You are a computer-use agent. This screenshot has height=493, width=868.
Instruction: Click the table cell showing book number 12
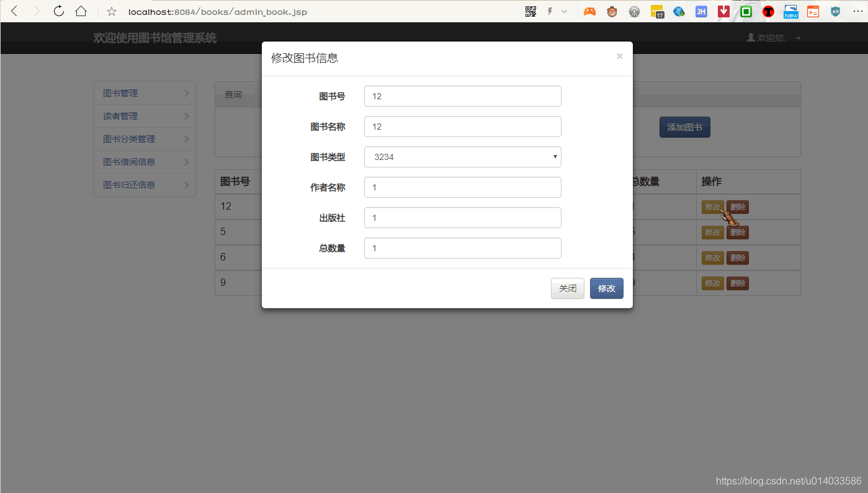[x=226, y=206]
